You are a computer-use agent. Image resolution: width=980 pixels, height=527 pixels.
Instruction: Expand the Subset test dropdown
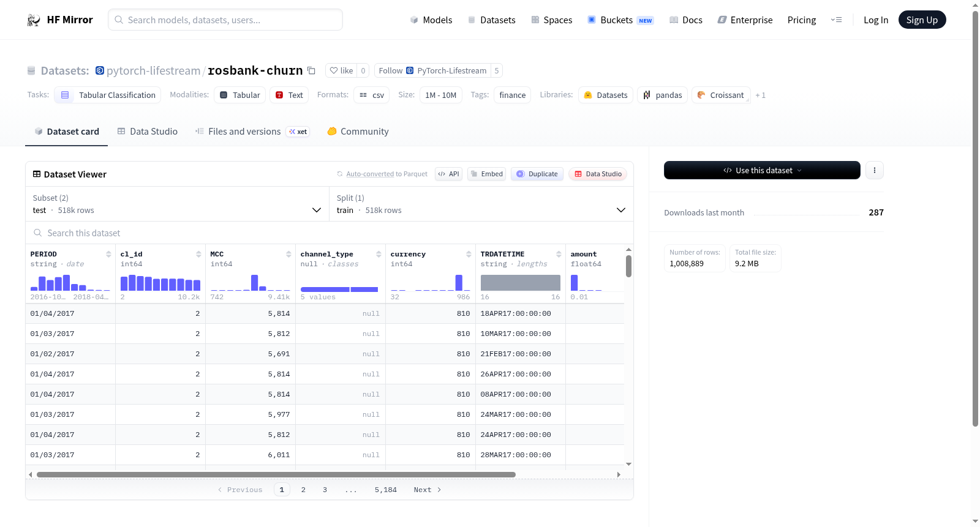click(178, 204)
